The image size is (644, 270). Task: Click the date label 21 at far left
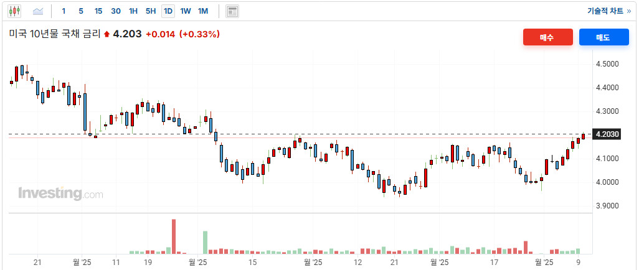click(38, 262)
